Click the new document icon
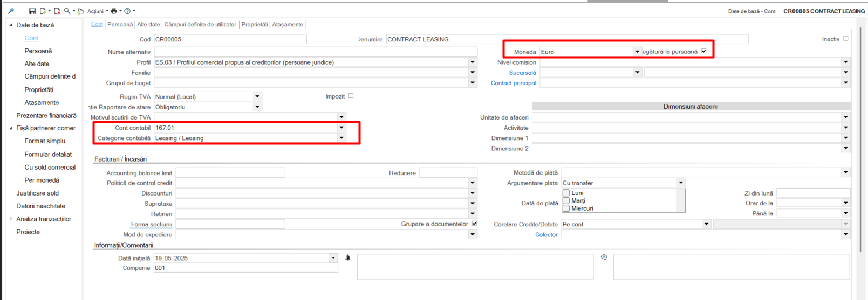Screen dimensions: 868x300 (x=43, y=11)
